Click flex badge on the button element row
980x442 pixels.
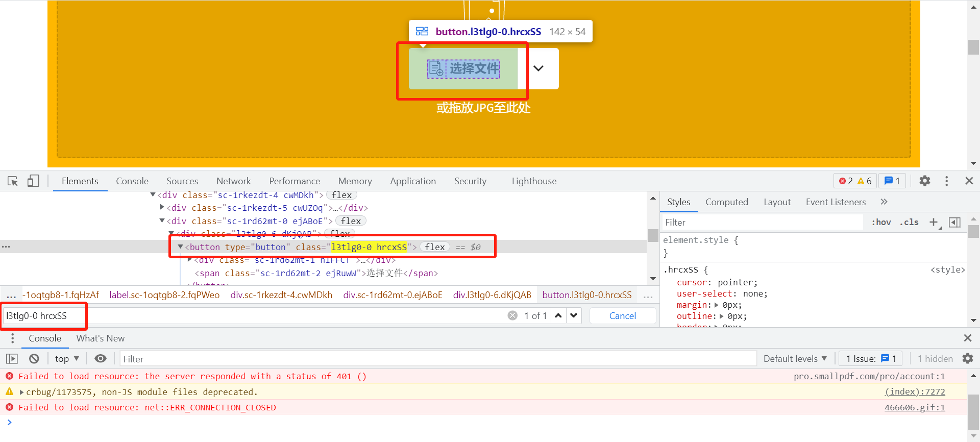point(435,247)
